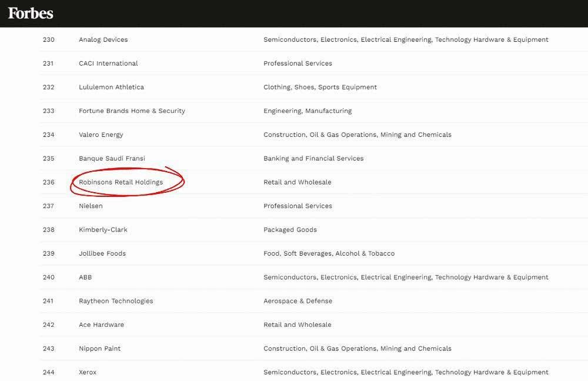Select Engineering, Manufacturing industry text
The width and height of the screenshot is (588, 392).
click(x=308, y=111)
